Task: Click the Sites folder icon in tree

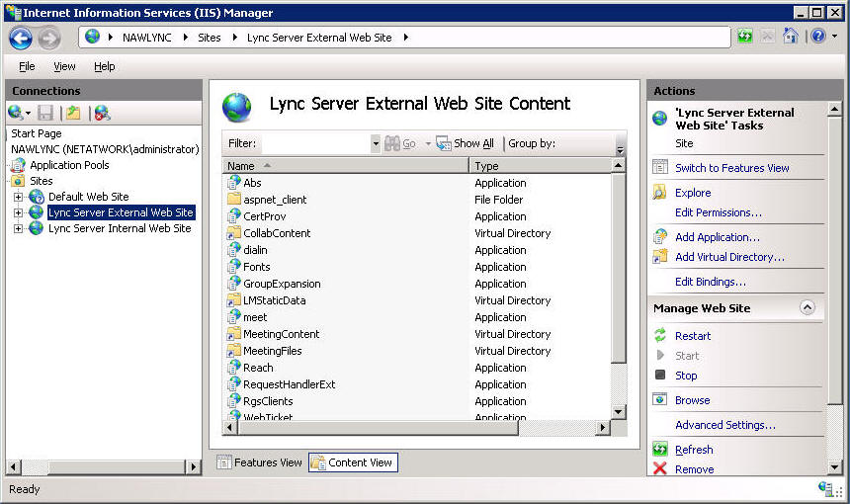Action: pos(19,181)
